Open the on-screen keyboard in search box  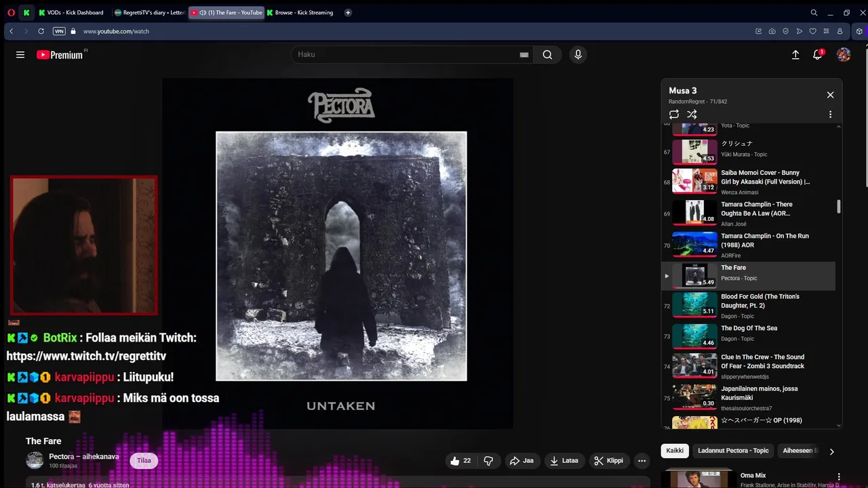(524, 55)
